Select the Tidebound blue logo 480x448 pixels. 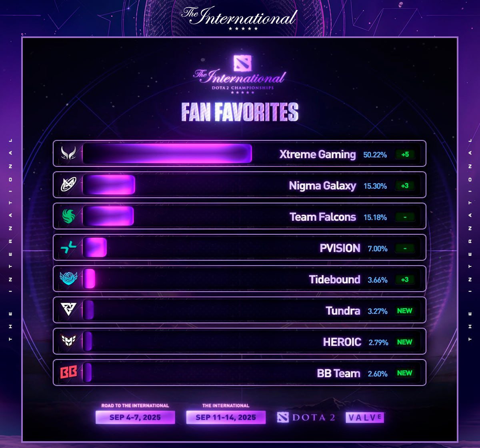pos(68,279)
